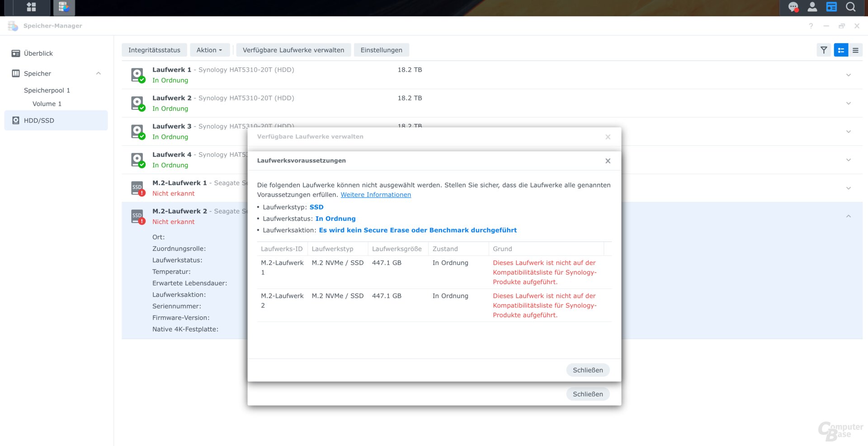Click the Laufwerk 1 18.2 TB capacity

(410, 70)
